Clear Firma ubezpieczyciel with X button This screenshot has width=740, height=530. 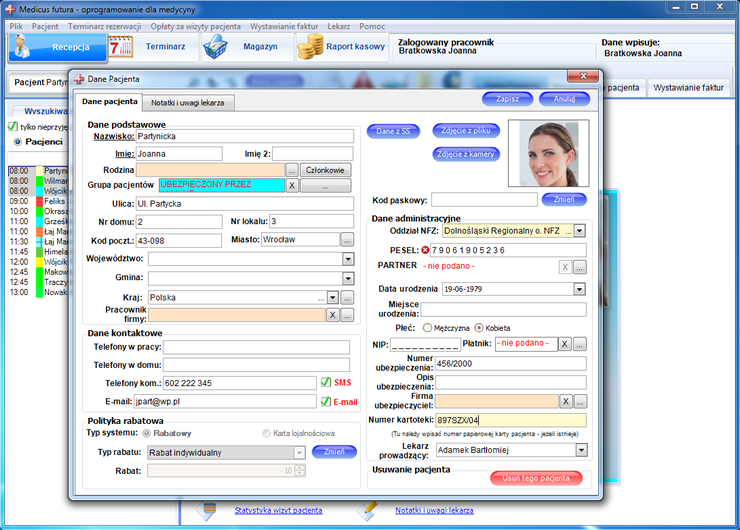coord(565,402)
